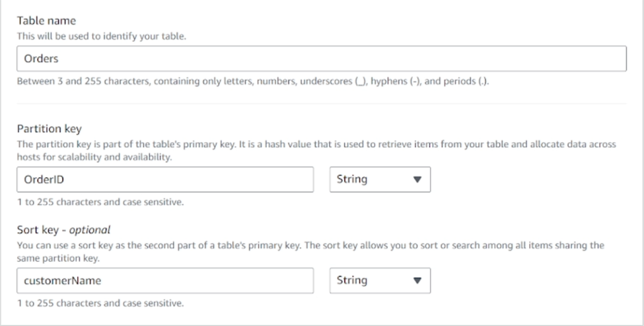Click the hint text under the customerName field
The image size is (644, 326).
(x=100, y=303)
